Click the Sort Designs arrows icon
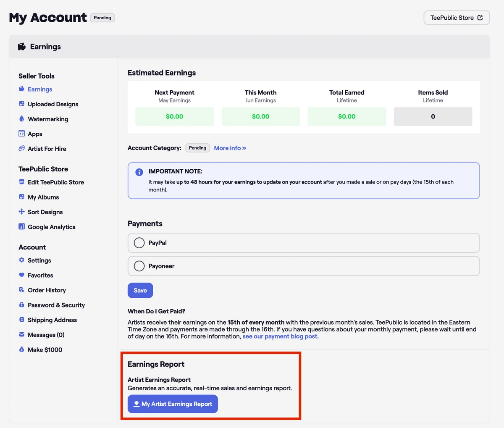Viewport: 504px width, 428px height. (22, 212)
